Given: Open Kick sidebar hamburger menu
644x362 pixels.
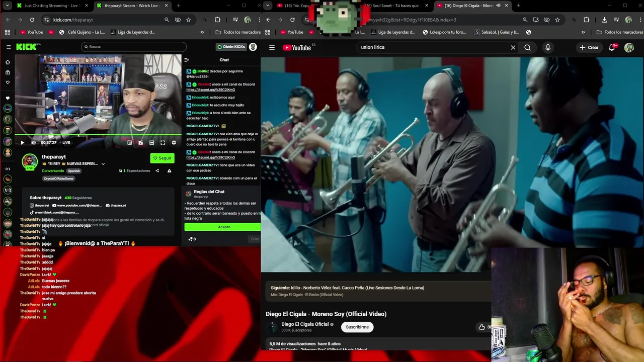Looking at the screenshot, I should click(x=9, y=47).
